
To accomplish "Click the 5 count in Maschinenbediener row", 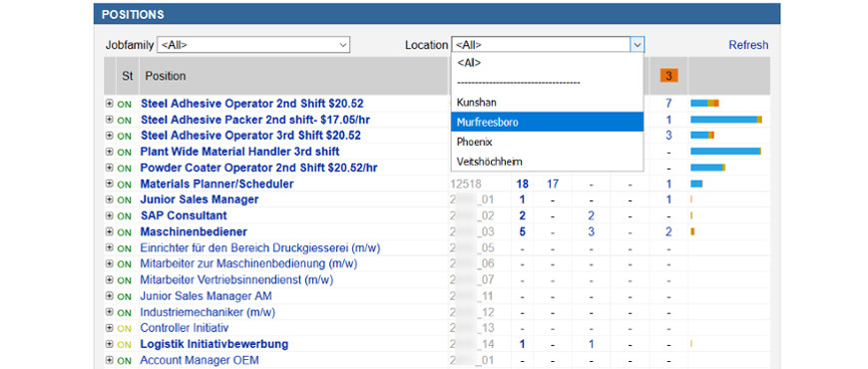I will tap(522, 231).
